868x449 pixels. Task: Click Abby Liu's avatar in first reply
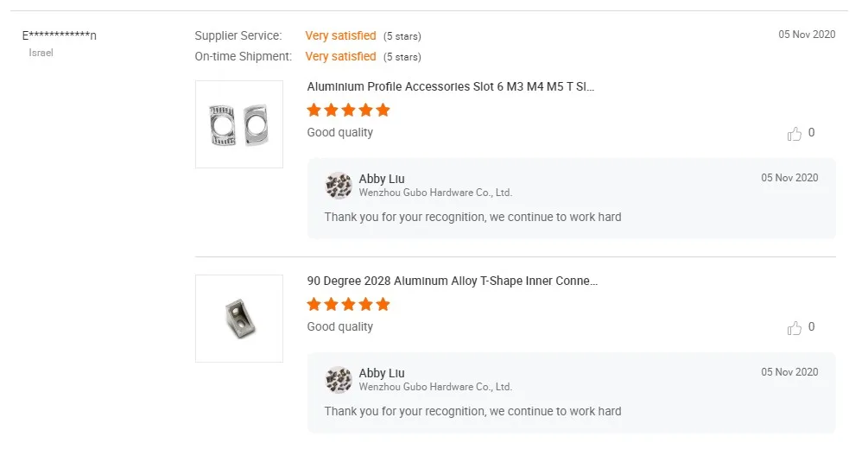point(338,186)
